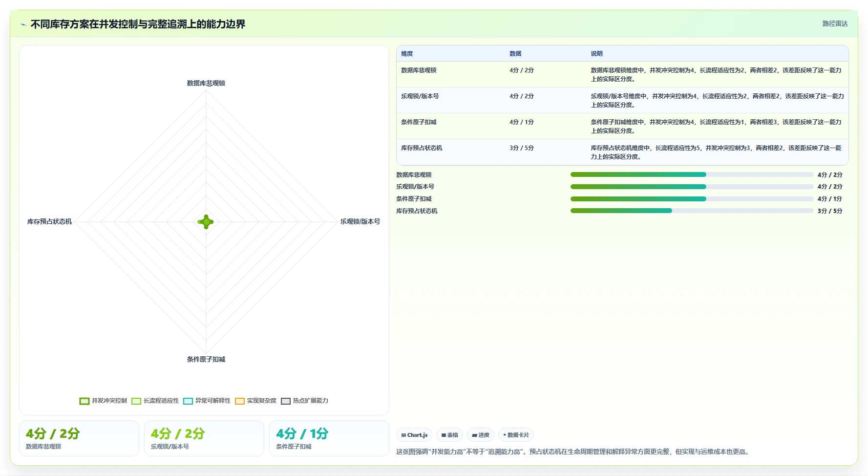Click the 库存预占状态机 progress bar
Screen dimensions: 868x476
point(692,211)
